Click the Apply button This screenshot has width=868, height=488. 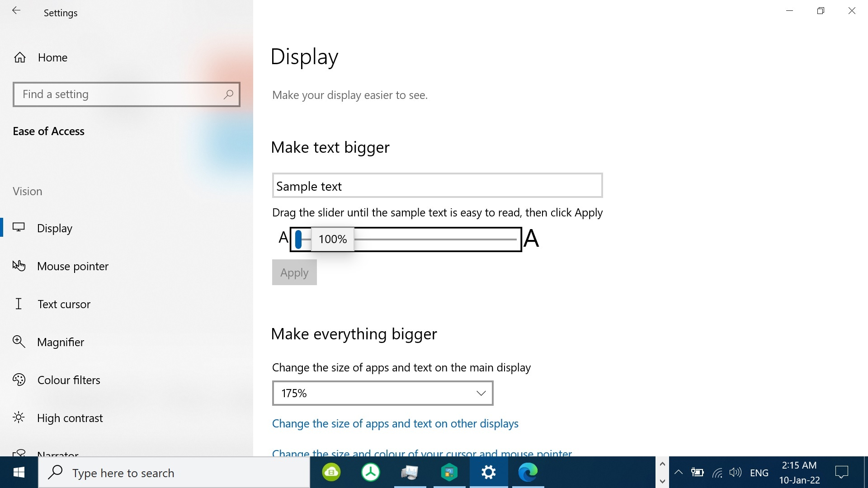tap(294, 272)
